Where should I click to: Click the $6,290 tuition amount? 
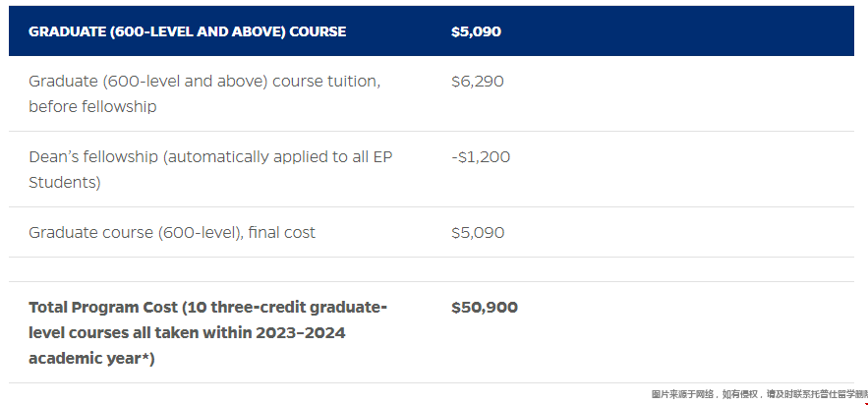click(477, 82)
